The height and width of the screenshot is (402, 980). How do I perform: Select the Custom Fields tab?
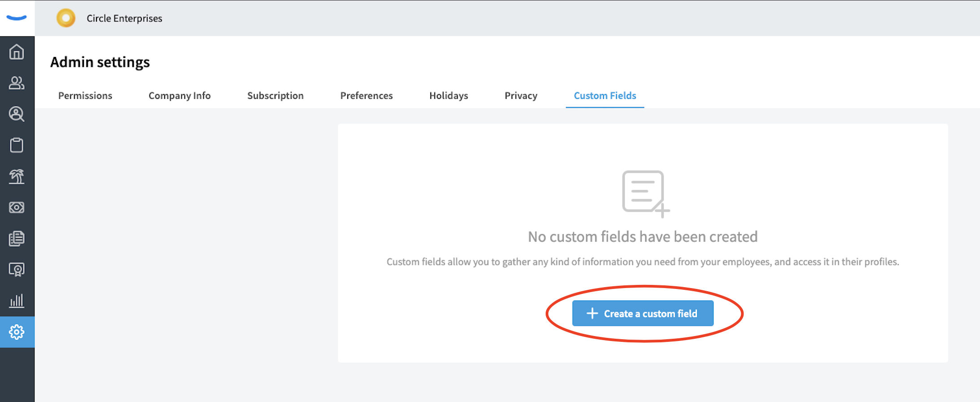click(x=605, y=96)
